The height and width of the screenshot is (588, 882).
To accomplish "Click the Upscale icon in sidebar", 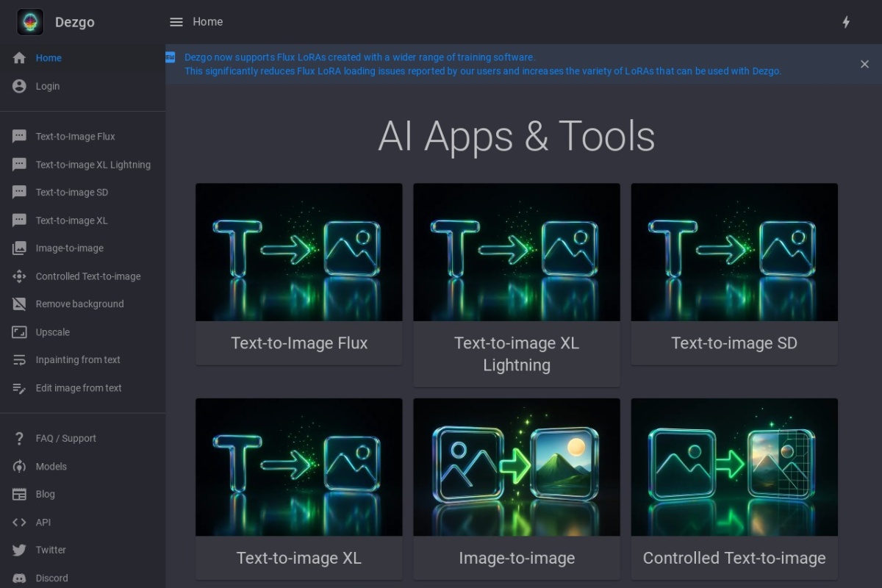I will pyautogui.click(x=20, y=332).
